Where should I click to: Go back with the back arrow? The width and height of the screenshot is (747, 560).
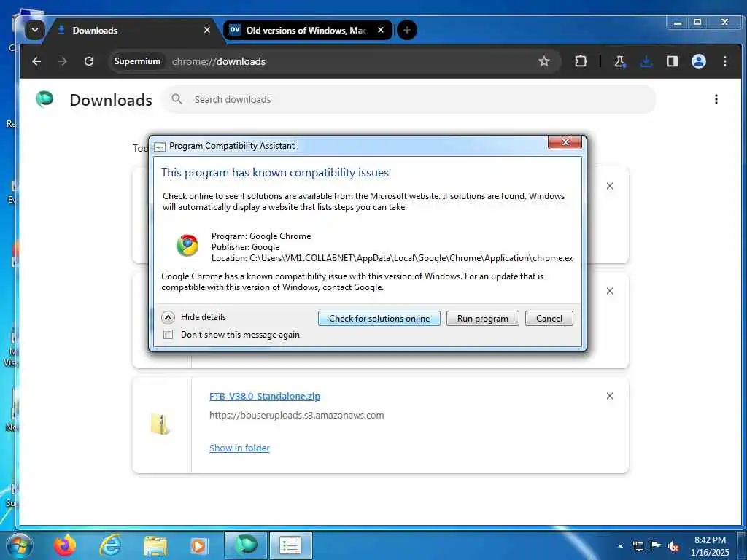[x=36, y=61]
